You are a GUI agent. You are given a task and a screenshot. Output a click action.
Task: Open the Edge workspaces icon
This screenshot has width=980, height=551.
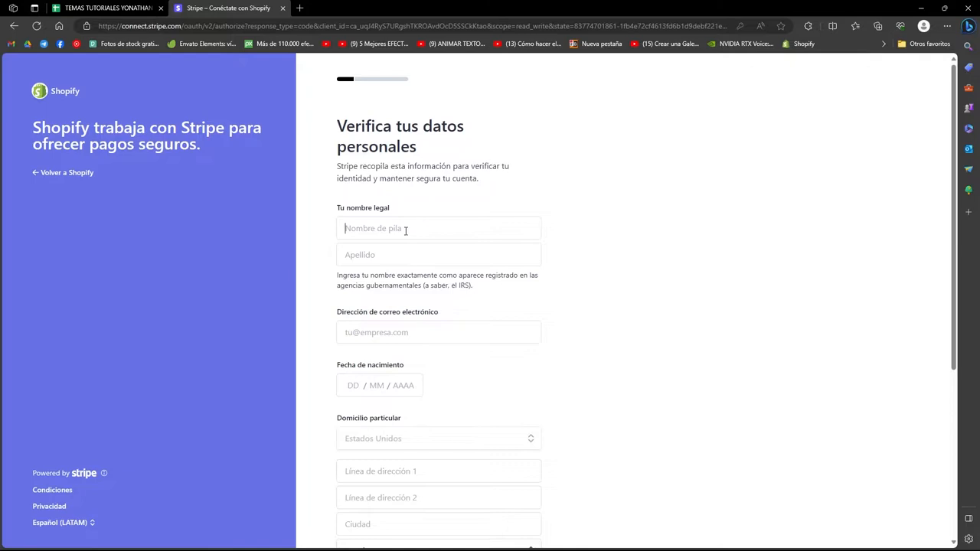13,8
